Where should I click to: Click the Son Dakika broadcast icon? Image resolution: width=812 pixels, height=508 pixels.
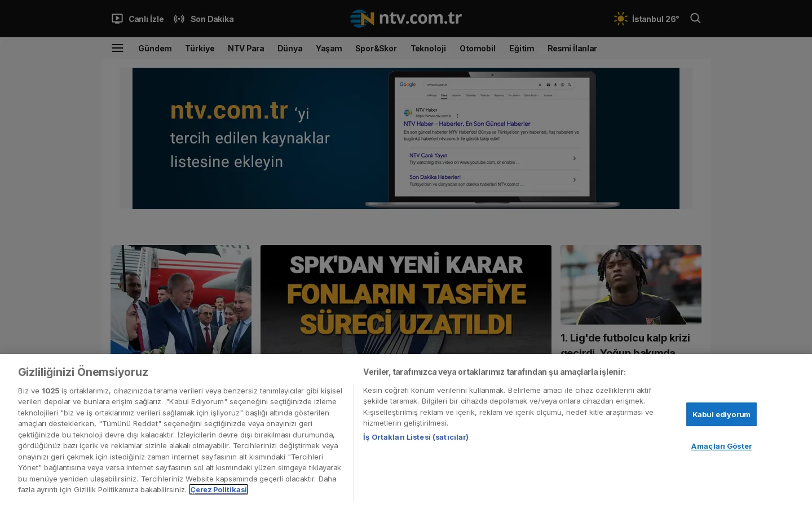pos(179,19)
